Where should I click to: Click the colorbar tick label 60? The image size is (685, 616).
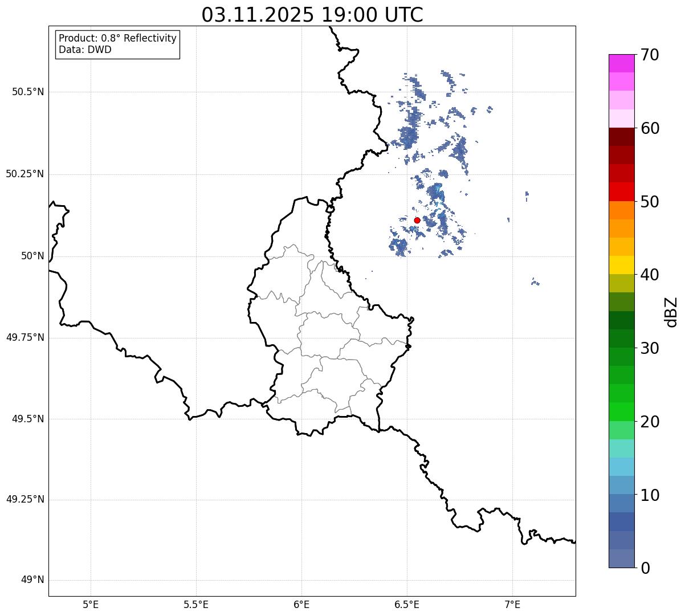point(650,128)
